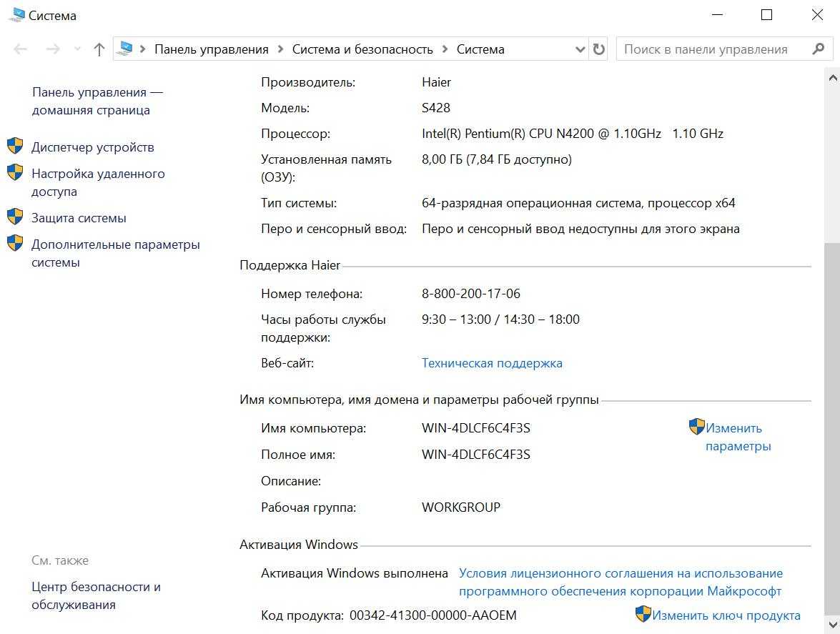This screenshot has width=840, height=634.
Task: Select WORKGROUP value
Action: (460, 507)
